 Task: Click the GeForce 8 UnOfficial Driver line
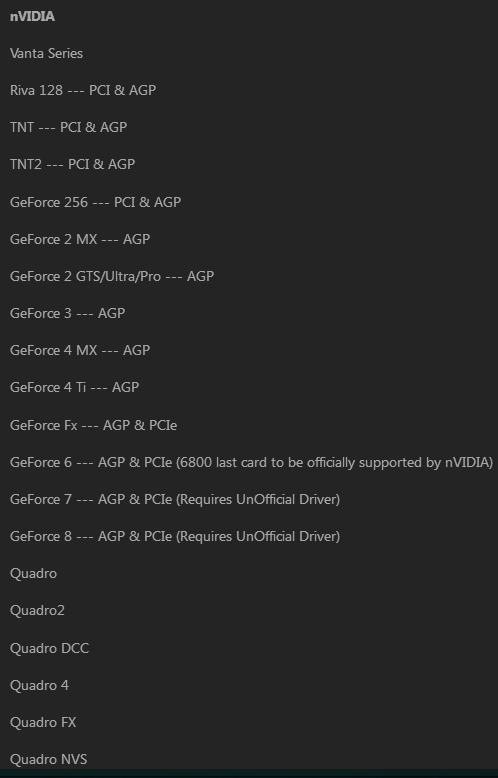[x=175, y=536]
